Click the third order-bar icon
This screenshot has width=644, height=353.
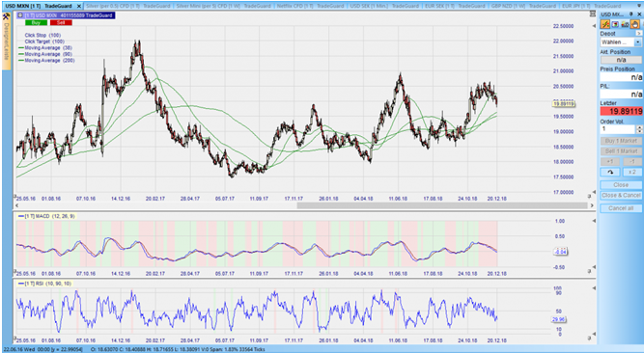(625, 24)
